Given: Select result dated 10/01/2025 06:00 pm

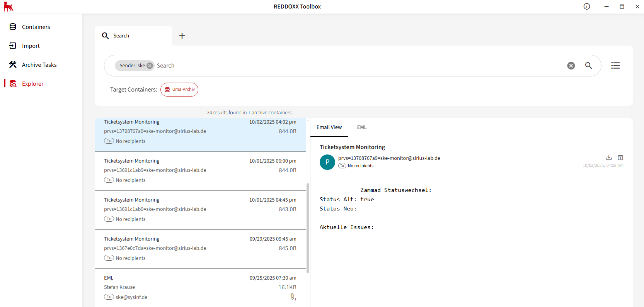Looking at the screenshot, I should [200, 171].
